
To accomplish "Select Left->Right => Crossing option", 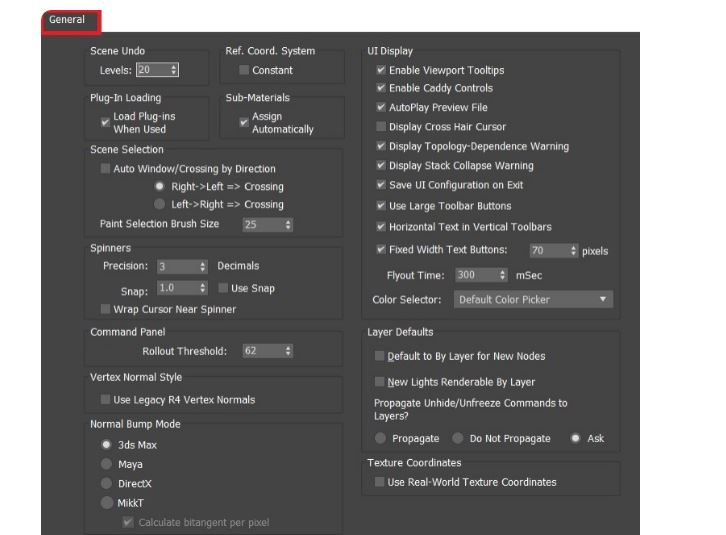I will [x=159, y=204].
